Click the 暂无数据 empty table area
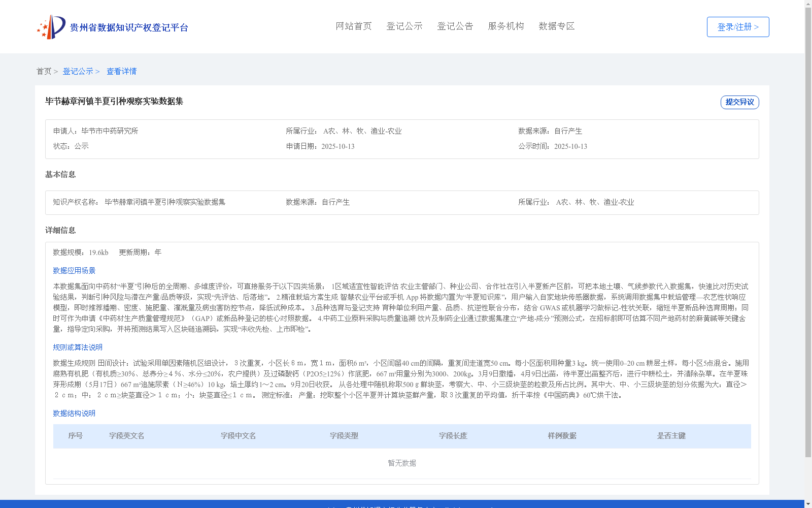The image size is (812, 508). tap(401, 463)
